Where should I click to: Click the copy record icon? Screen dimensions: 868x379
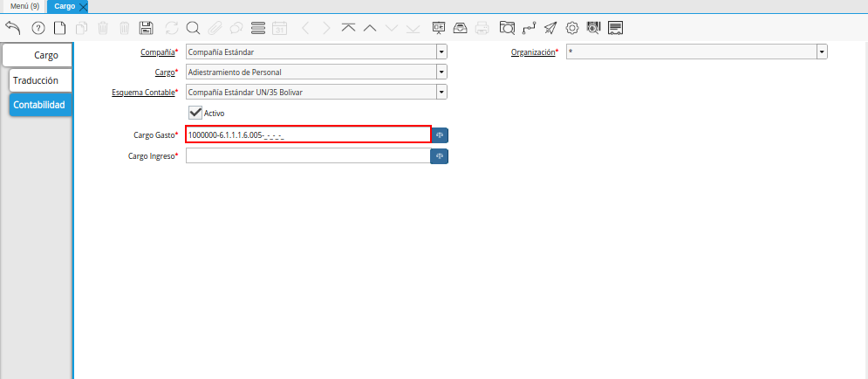coord(81,28)
